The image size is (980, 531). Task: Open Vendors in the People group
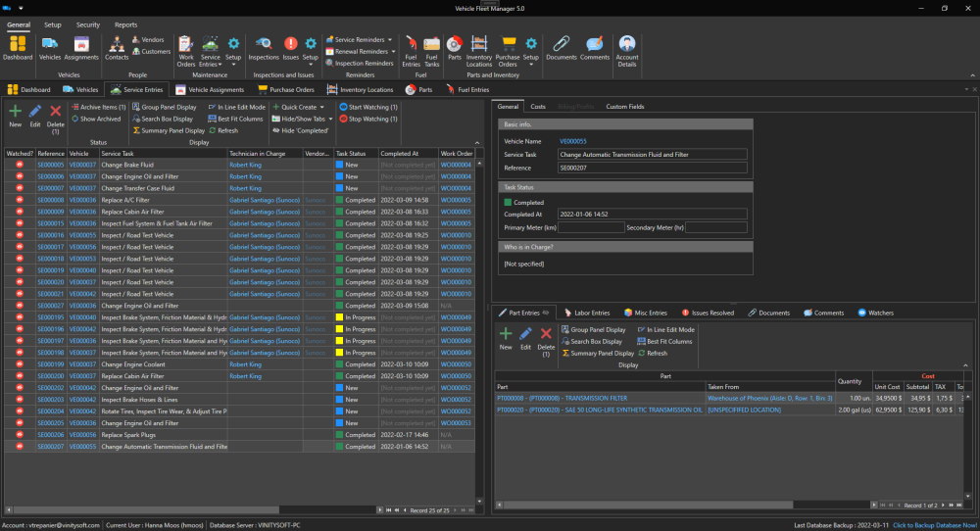click(148, 39)
